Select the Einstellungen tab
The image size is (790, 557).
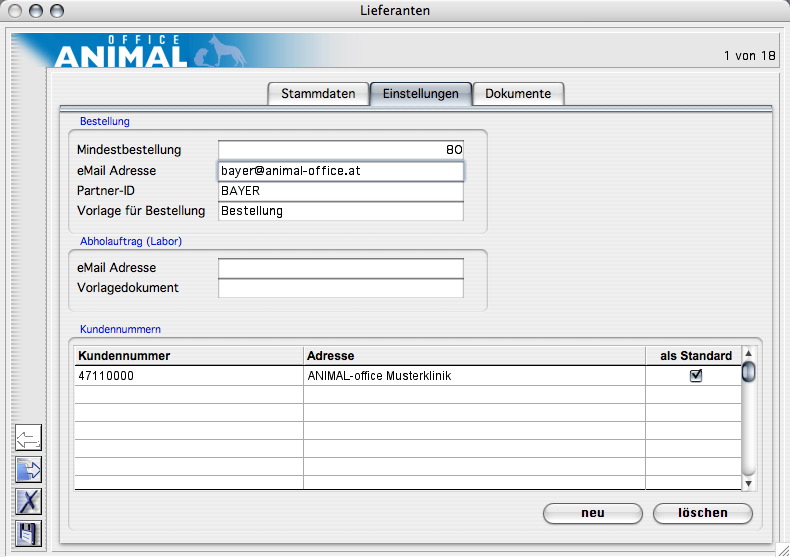coord(420,94)
